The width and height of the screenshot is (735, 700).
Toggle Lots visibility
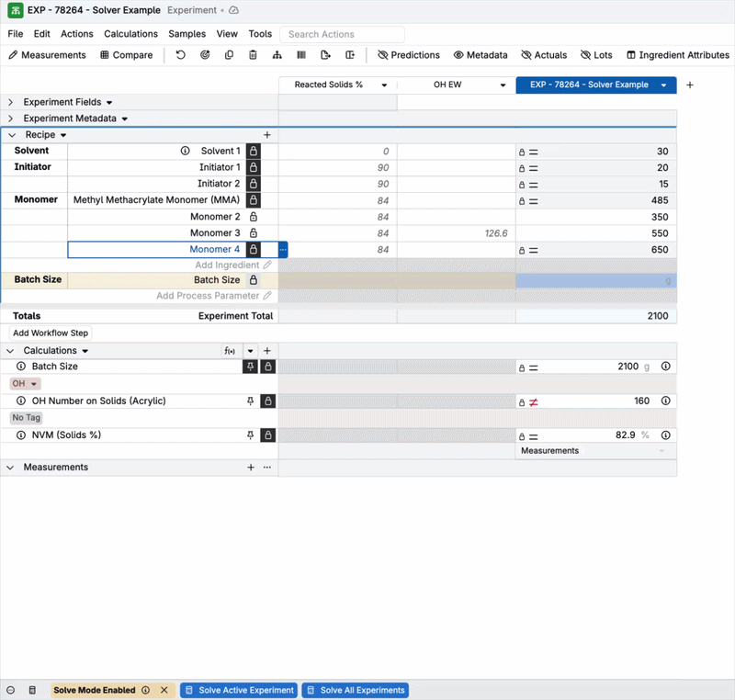(596, 55)
